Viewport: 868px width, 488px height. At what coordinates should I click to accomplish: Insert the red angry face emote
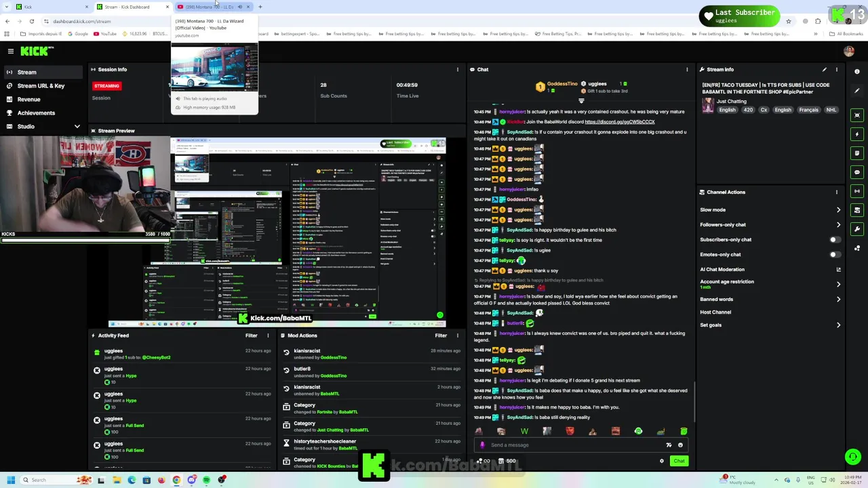570,431
